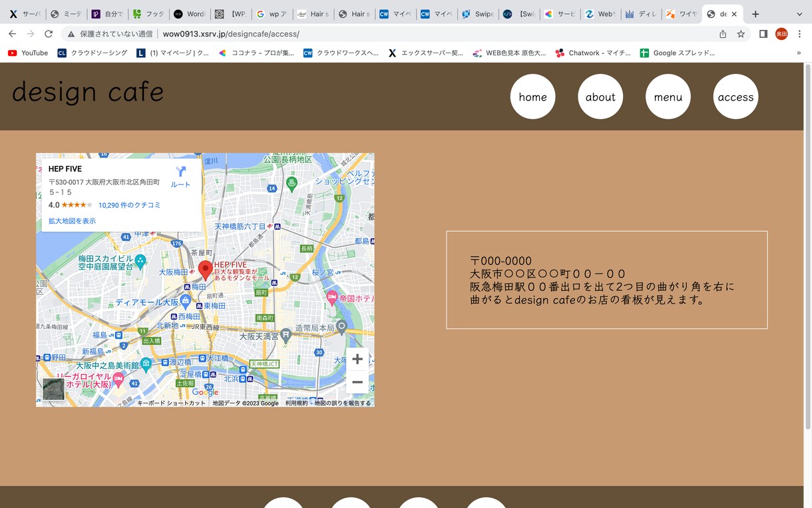The width and height of the screenshot is (812, 508).
Task: Click the 〒000-0000 address text
Action: [501, 261]
